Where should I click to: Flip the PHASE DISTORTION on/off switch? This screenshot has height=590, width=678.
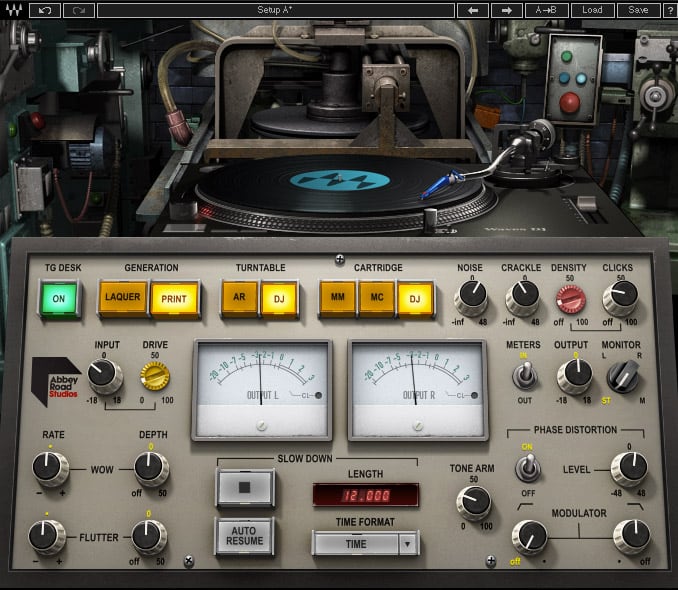pos(527,468)
